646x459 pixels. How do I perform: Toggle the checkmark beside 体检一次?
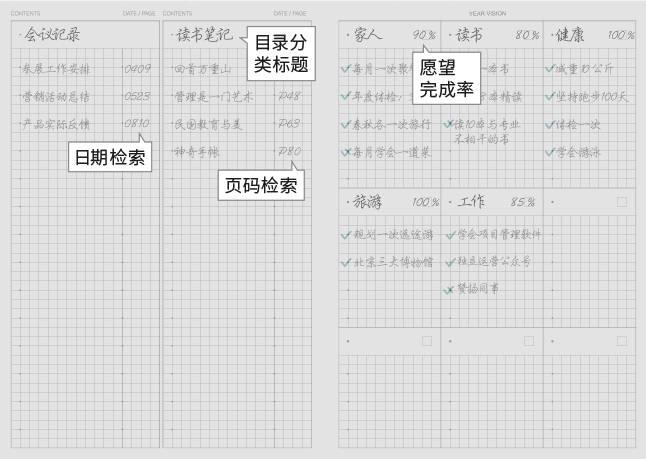pos(550,124)
